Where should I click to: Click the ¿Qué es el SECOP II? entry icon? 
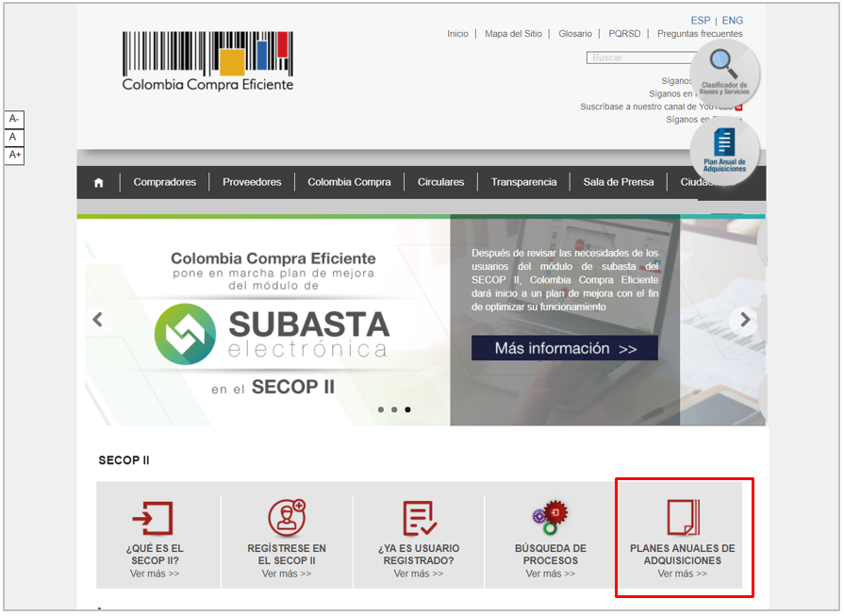[x=153, y=518]
